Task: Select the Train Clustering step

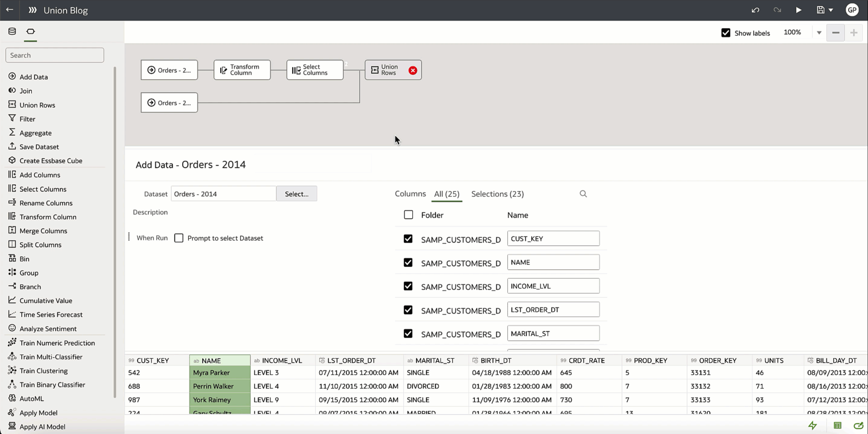Action: tap(43, 370)
